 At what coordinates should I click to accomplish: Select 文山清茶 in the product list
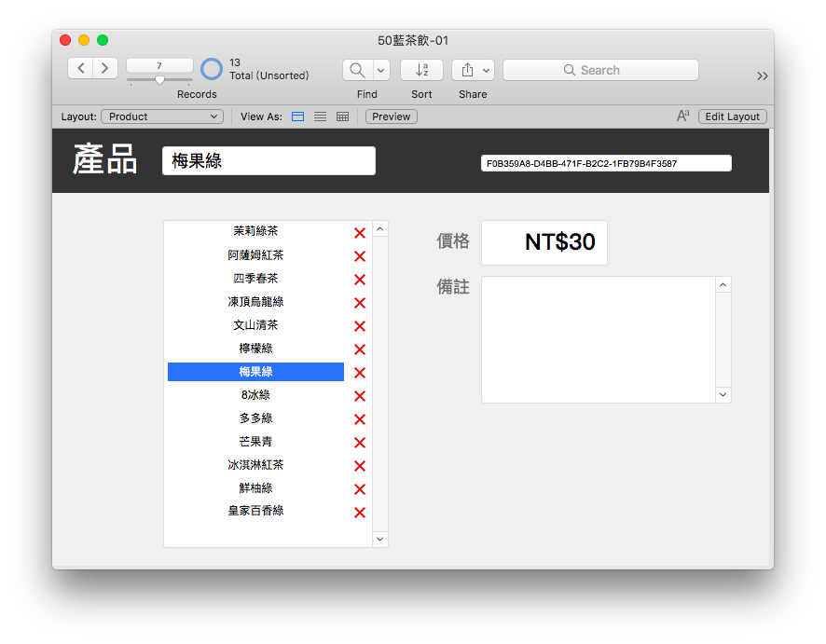255,325
